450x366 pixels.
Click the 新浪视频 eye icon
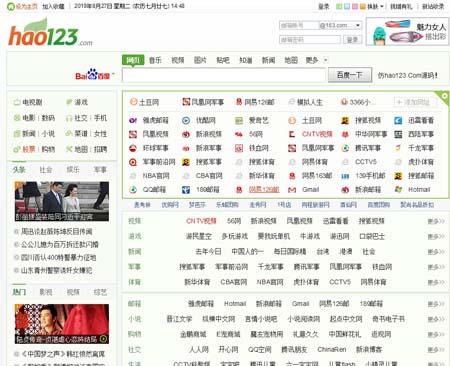click(x=186, y=134)
